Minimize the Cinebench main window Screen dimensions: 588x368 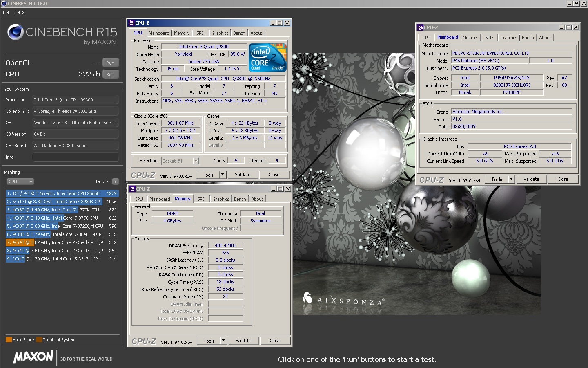click(x=570, y=3)
